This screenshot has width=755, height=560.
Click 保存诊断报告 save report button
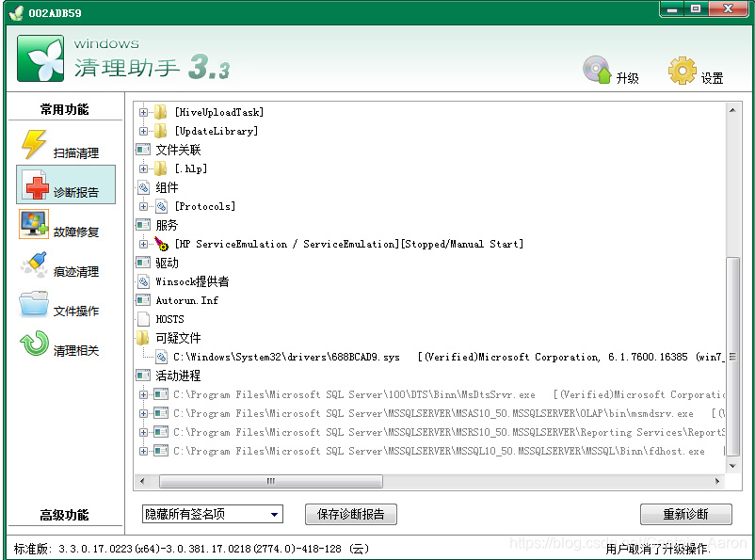351,514
